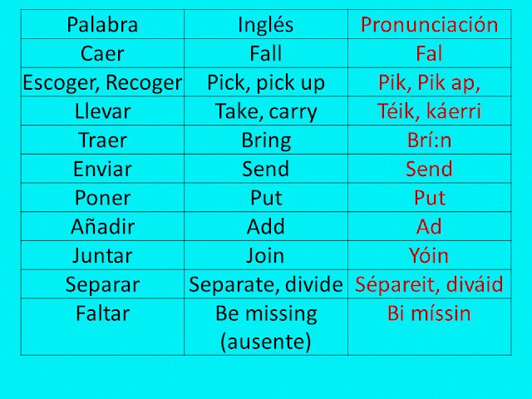The image size is (532, 399).
Task: Click the 'Pick, pick up' cell
Action: (265, 83)
